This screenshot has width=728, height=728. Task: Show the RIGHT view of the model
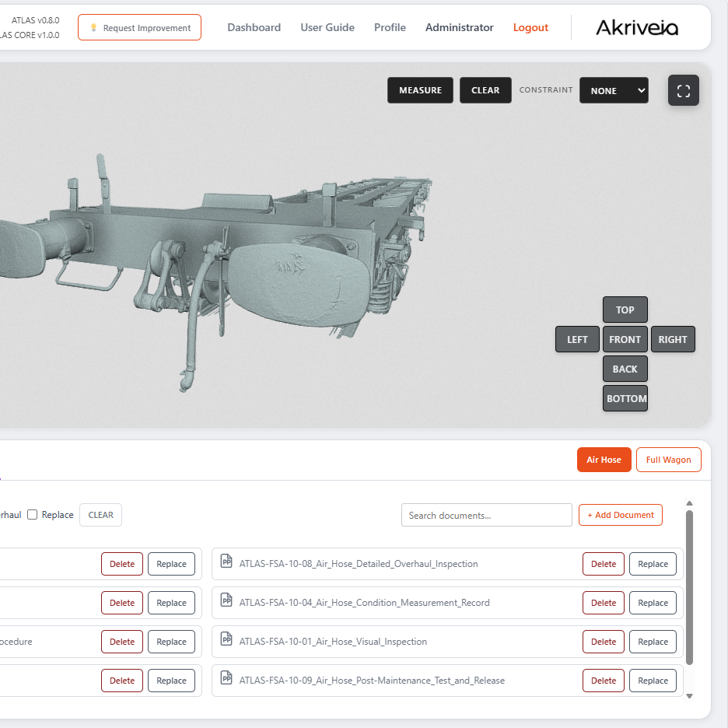pyautogui.click(x=673, y=339)
